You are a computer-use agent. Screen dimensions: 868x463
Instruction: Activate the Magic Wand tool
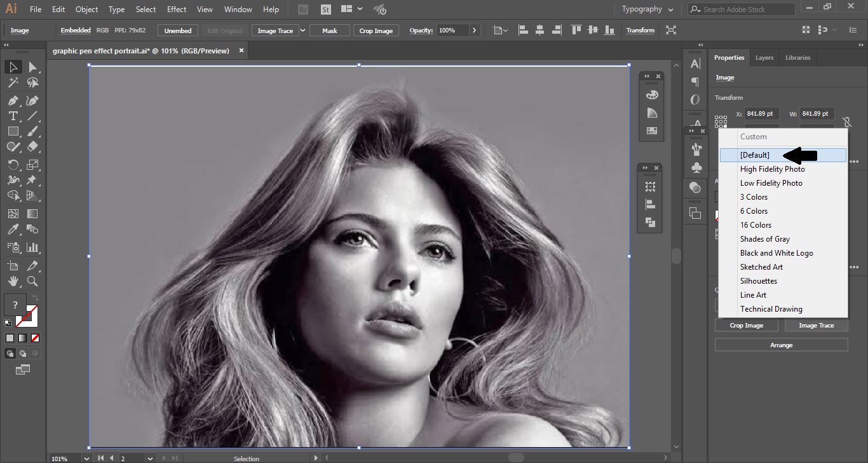pos(13,83)
